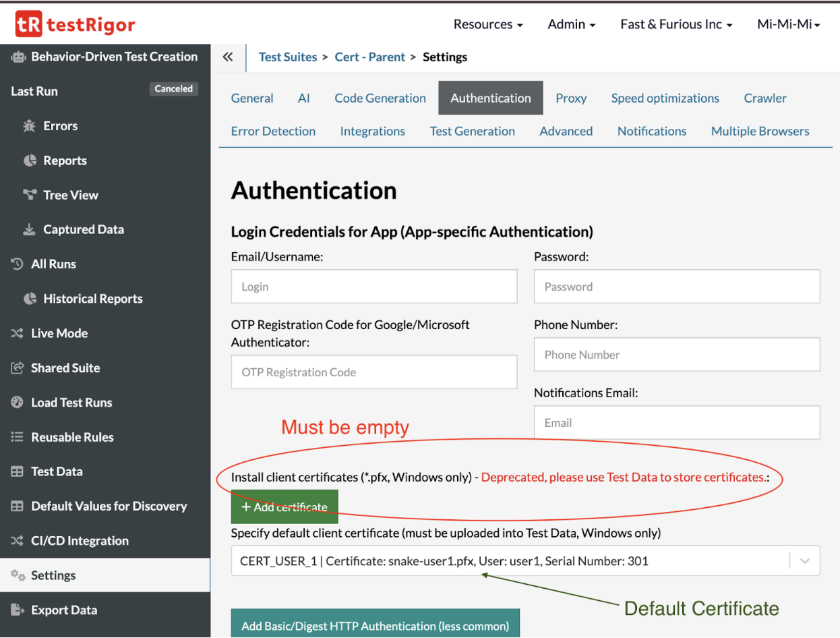Click Add Basic/Digest HTTP Authentication button
Screen dimensions: 840x638
[x=375, y=626]
